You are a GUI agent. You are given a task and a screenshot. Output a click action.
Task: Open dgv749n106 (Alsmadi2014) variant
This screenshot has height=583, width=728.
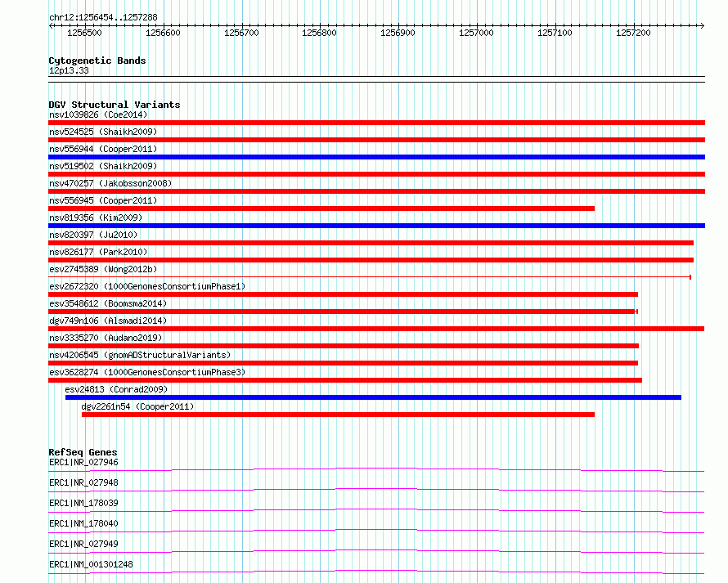point(108,321)
